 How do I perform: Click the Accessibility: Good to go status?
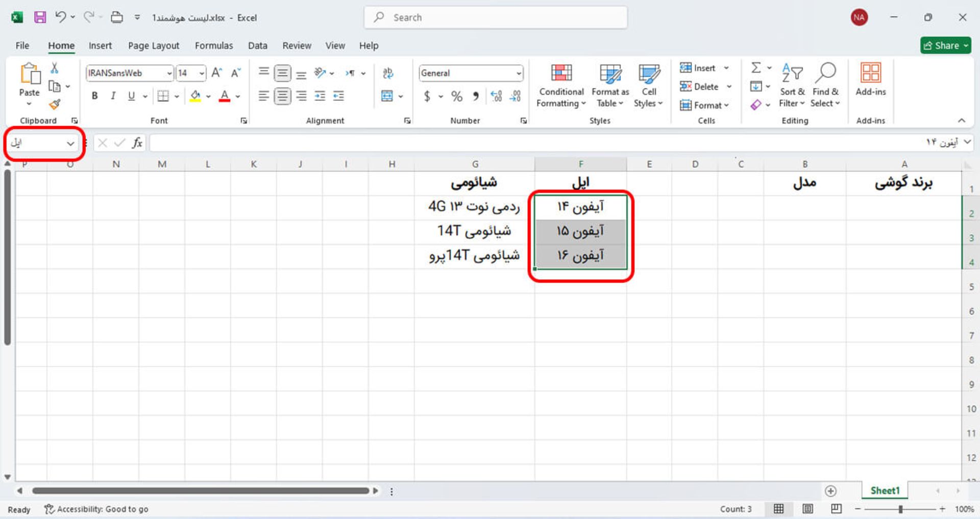[x=96, y=509]
